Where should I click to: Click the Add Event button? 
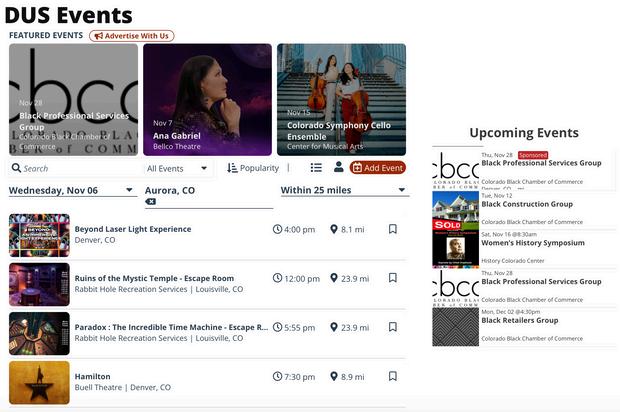(378, 168)
